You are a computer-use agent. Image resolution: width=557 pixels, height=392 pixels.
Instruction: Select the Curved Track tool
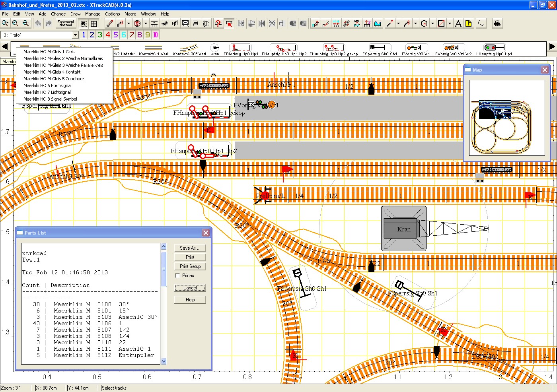click(x=120, y=23)
